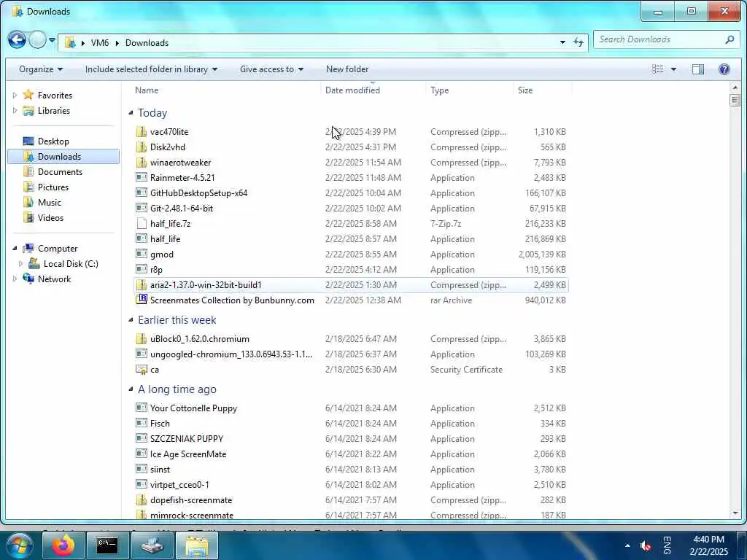The image size is (747, 560).
Task: Select the Ice Age ScreenMate file
Action: pos(187,454)
